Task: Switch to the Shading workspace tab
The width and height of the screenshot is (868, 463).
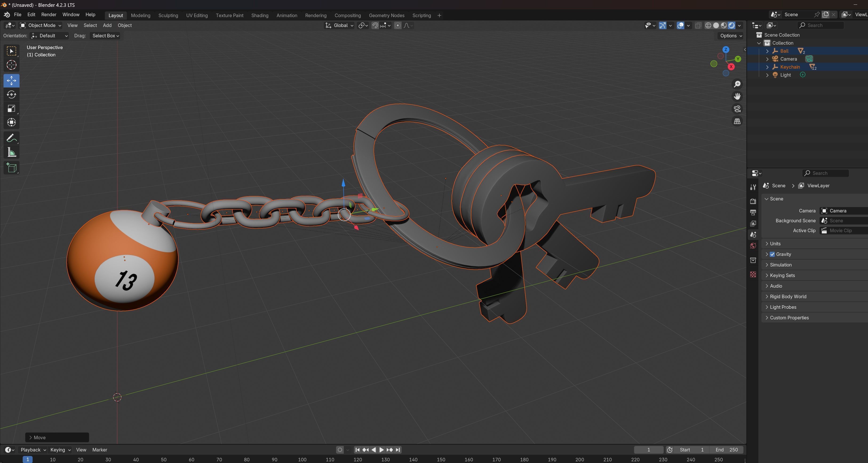Action: pos(259,16)
